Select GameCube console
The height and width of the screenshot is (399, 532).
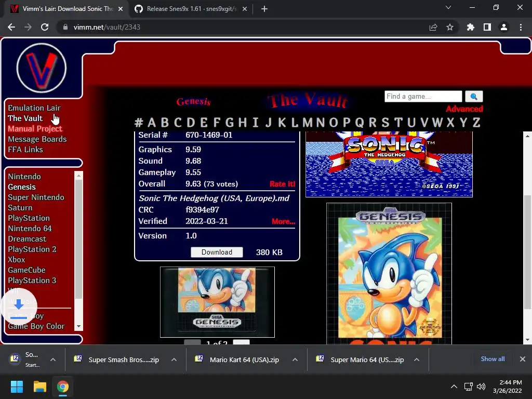(27, 270)
